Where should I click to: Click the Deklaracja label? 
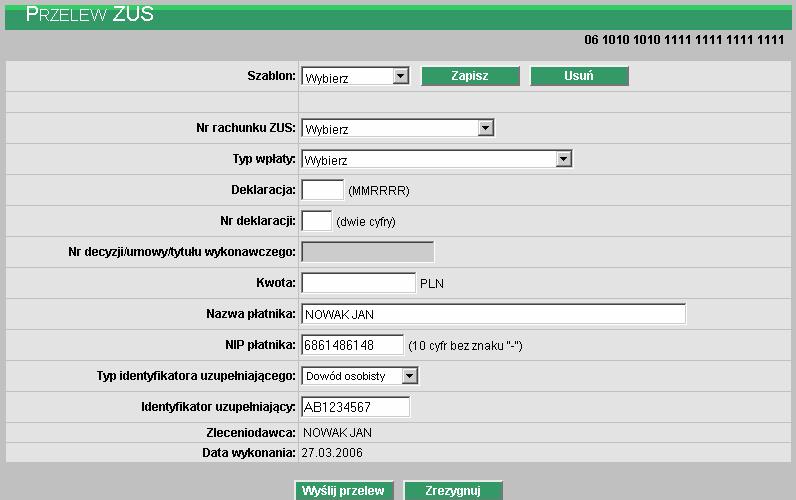[263, 190]
